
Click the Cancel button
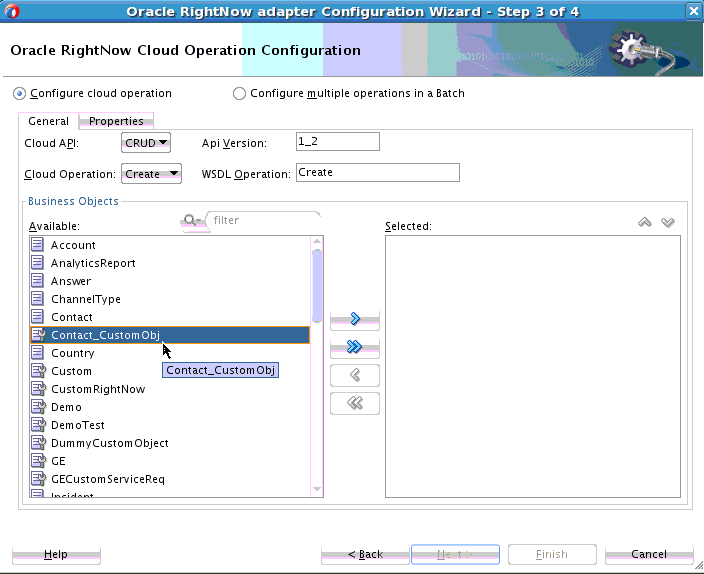(649, 554)
